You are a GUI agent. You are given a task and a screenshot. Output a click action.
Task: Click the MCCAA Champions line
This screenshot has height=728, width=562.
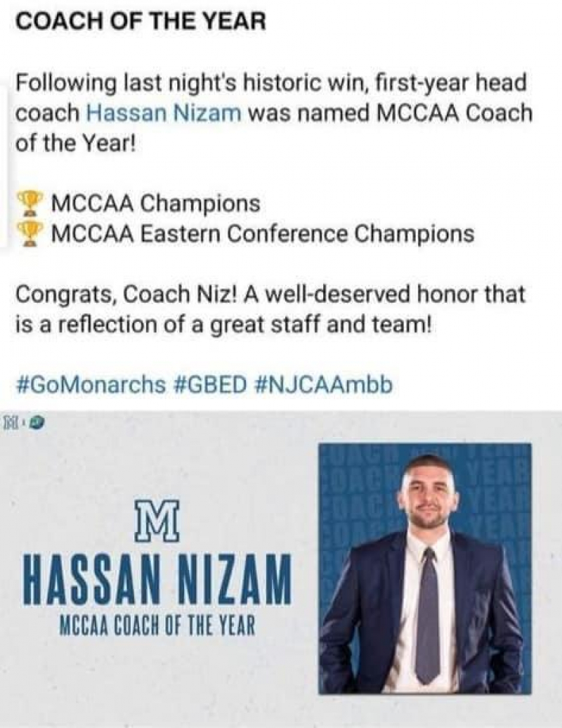tap(138, 204)
